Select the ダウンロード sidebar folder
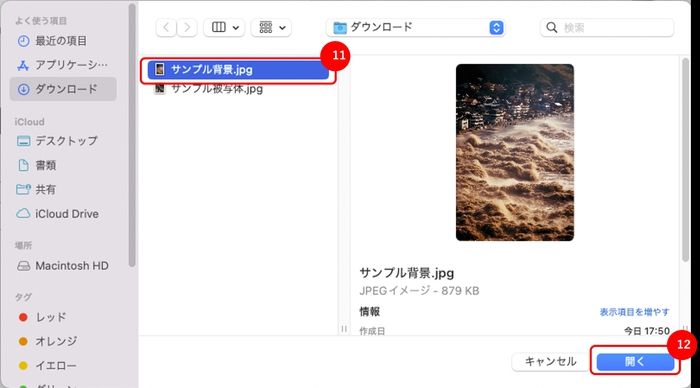 63,89
